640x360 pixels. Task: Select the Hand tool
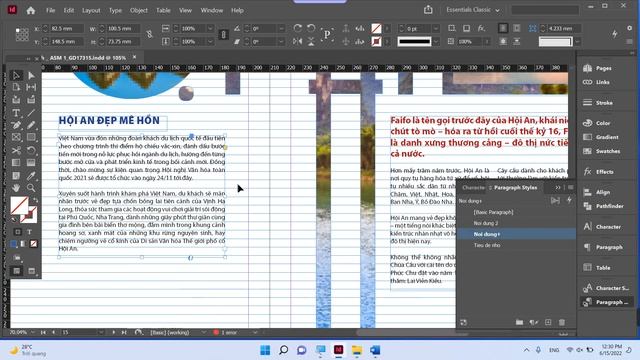pyautogui.click(x=16, y=188)
